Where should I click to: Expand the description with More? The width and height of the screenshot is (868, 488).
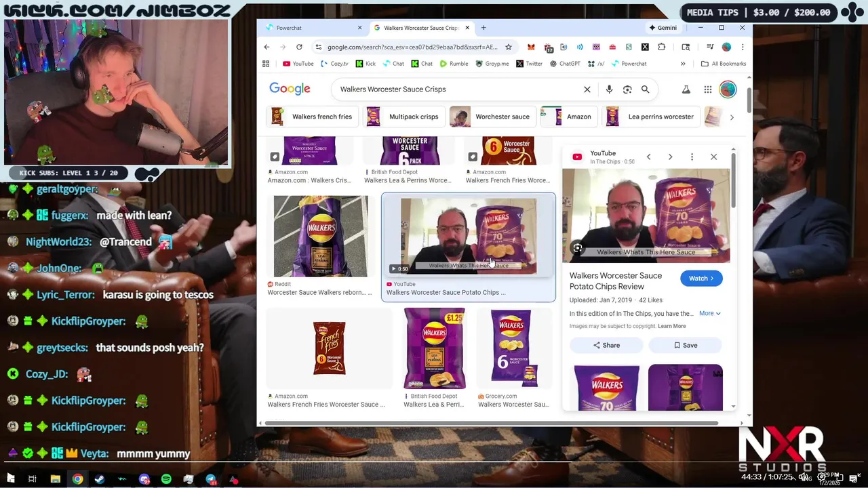[710, 313]
